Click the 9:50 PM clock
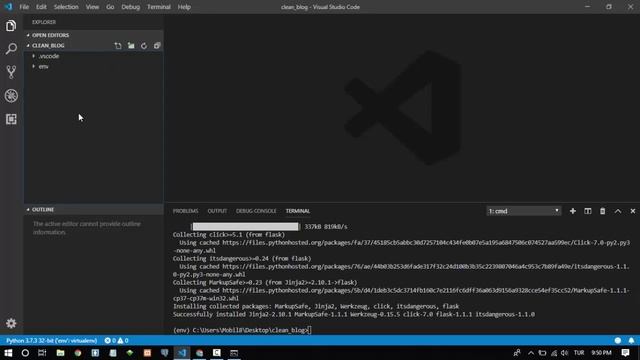The height and width of the screenshot is (360, 640). click(601, 353)
